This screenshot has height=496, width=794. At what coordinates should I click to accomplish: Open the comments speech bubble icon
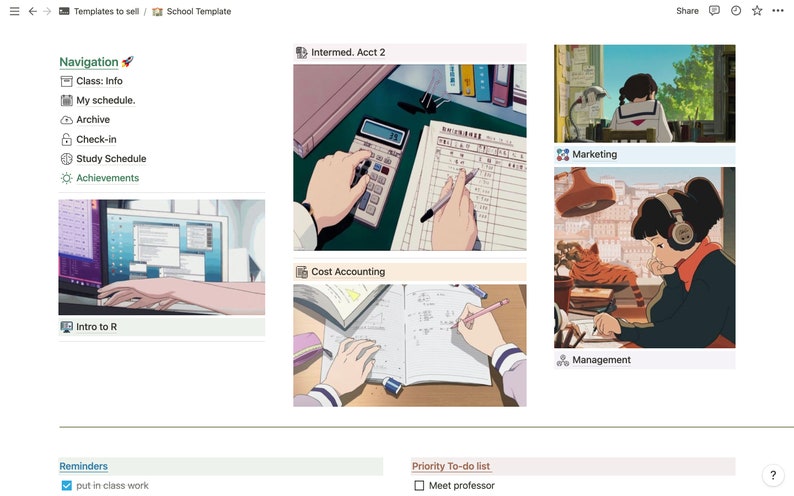click(x=714, y=11)
